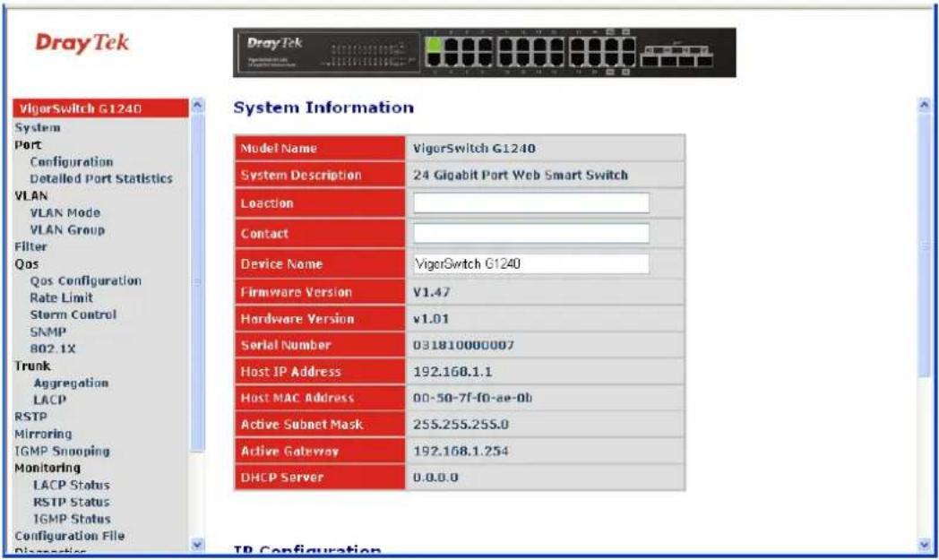939x560 pixels.
Task: Expand the VLAN menu section
Action: coord(30,196)
